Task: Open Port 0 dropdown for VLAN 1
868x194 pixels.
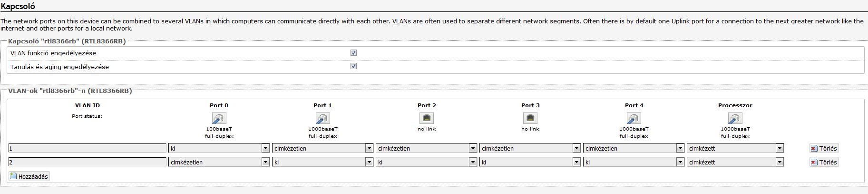Action: (x=219, y=148)
